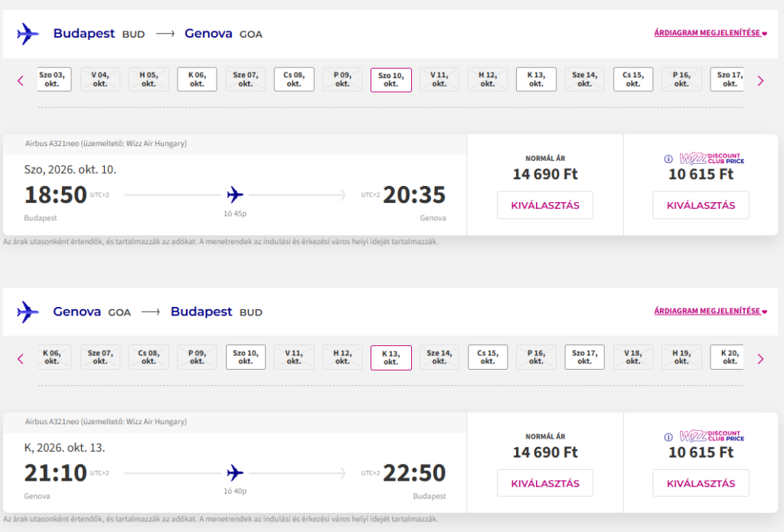Select outbound date K 06, okt.
The width and height of the screenshot is (784, 532).
tap(197, 80)
